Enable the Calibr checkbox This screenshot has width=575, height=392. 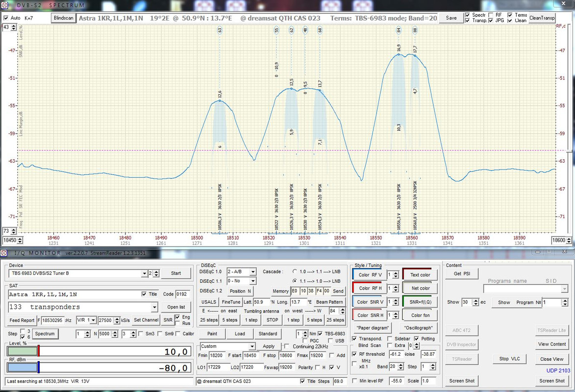click(178, 334)
